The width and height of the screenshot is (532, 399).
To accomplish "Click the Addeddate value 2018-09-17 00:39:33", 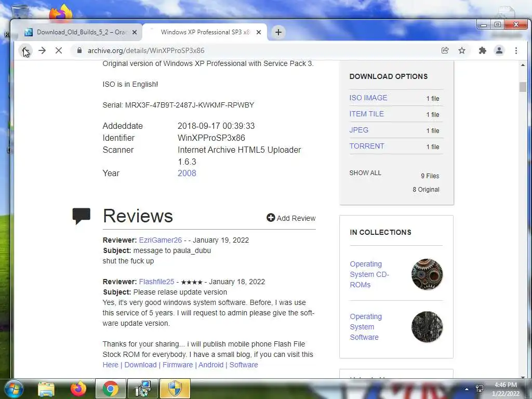I will point(216,126).
